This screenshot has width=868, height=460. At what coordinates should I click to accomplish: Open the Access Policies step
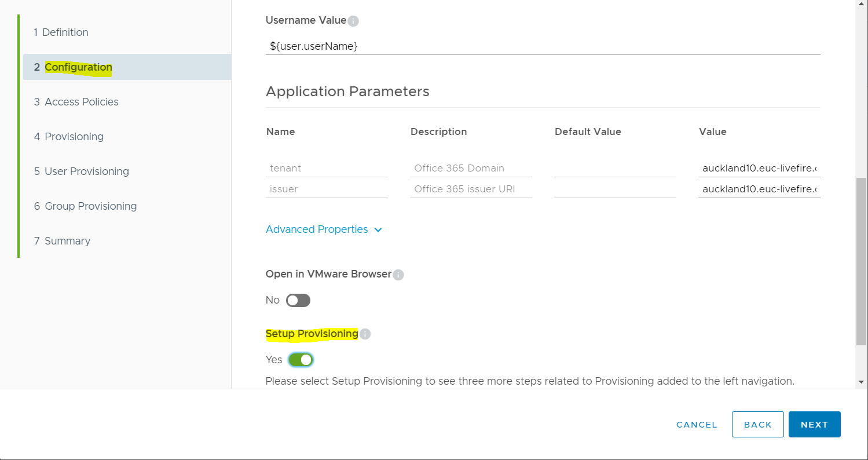click(81, 102)
